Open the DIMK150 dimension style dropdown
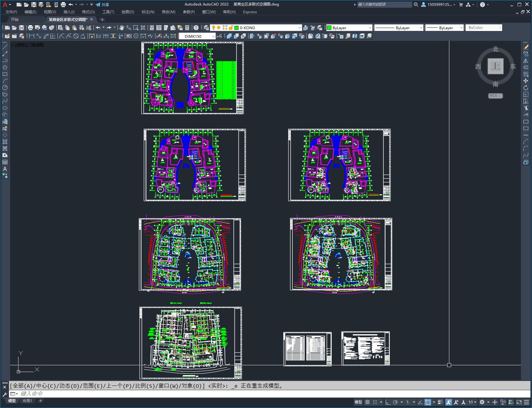The image size is (532, 408). click(213, 36)
